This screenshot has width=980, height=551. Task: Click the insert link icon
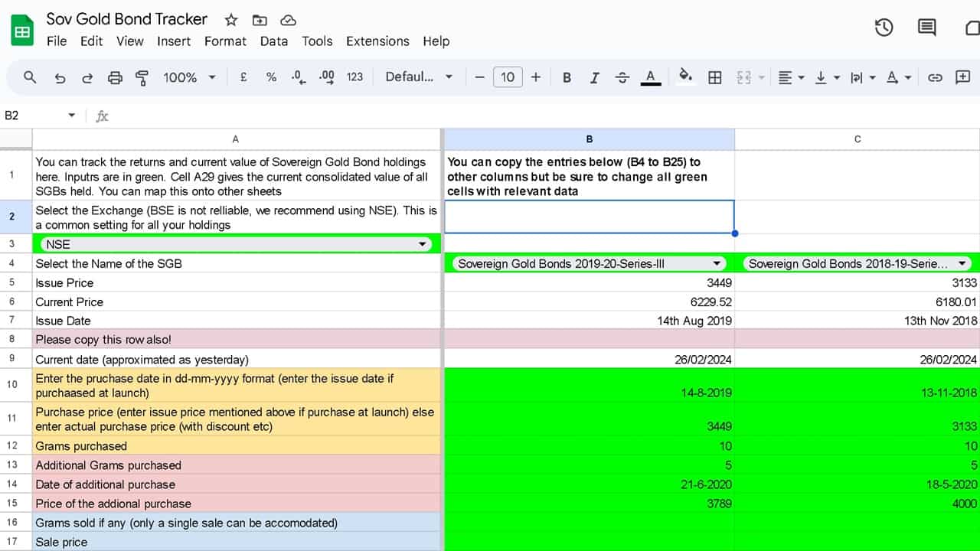(933, 77)
